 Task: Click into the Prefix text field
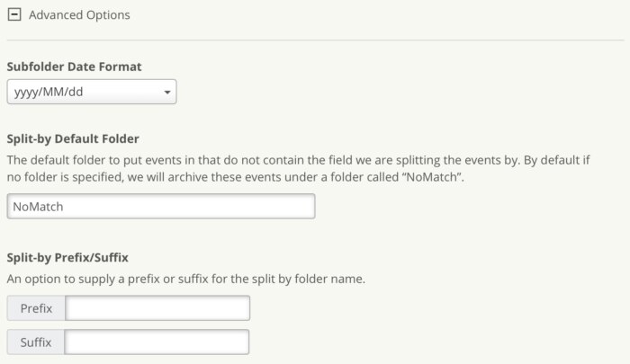(157, 308)
